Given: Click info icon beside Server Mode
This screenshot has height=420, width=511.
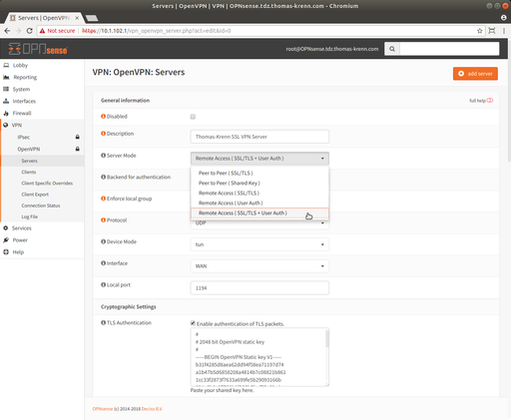Looking at the screenshot, I should tap(103, 156).
